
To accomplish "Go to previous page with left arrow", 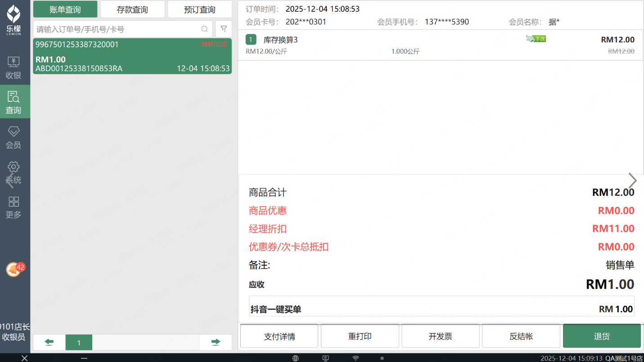I will pyautogui.click(x=49, y=343).
